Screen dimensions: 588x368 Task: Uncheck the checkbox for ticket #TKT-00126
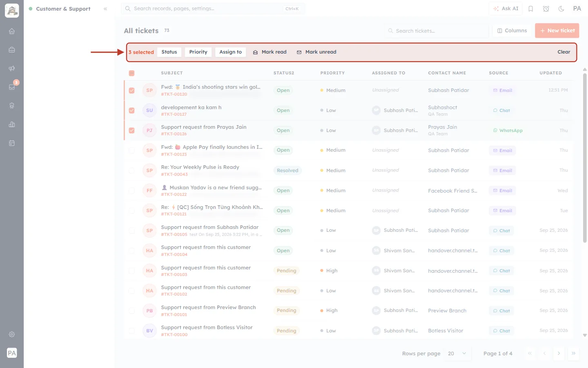coord(131,130)
